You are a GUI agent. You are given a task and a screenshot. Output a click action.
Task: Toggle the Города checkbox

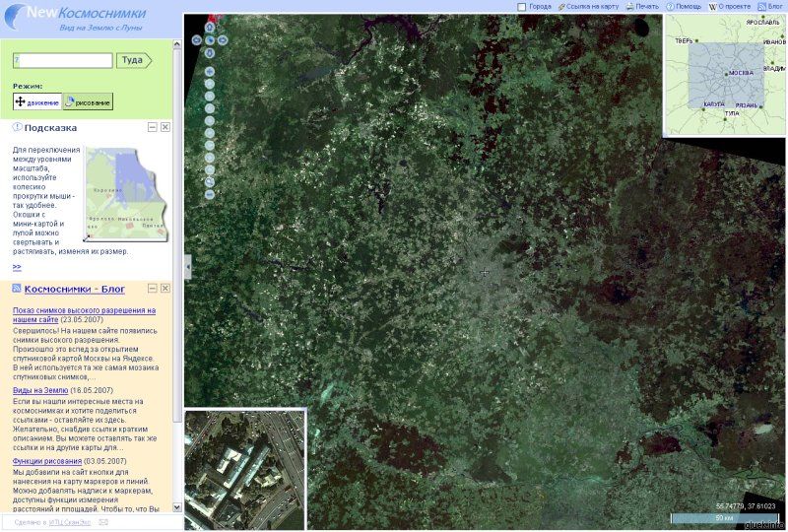point(522,6)
